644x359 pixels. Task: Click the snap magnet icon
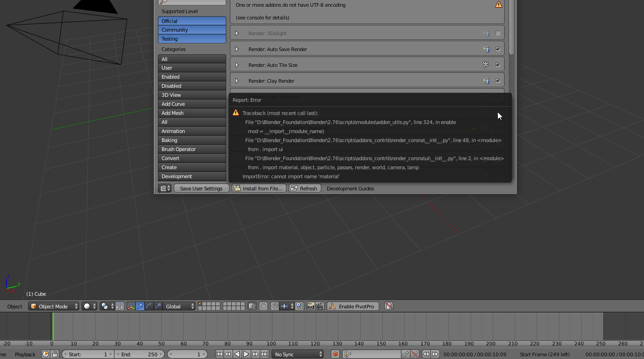[x=275, y=306]
